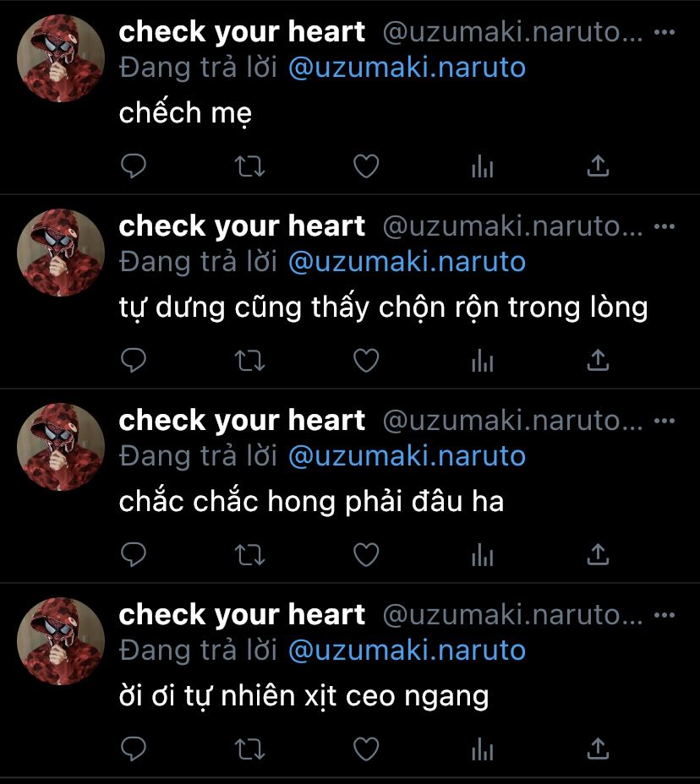The height and width of the screenshot is (784, 700).
Task: Like the "chếch mẹ" tweet
Action: 366,166
